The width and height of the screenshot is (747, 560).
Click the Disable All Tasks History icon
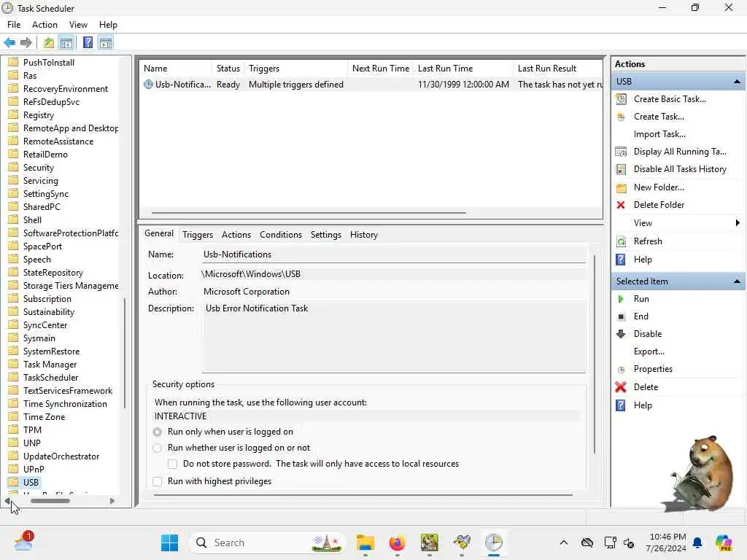pyautogui.click(x=622, y=169)
